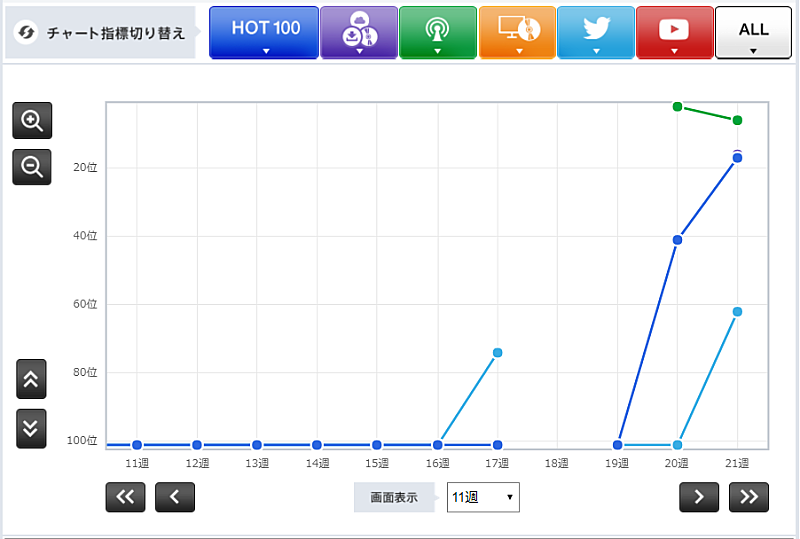Click the green data point at week 20

tap(677, 106)
